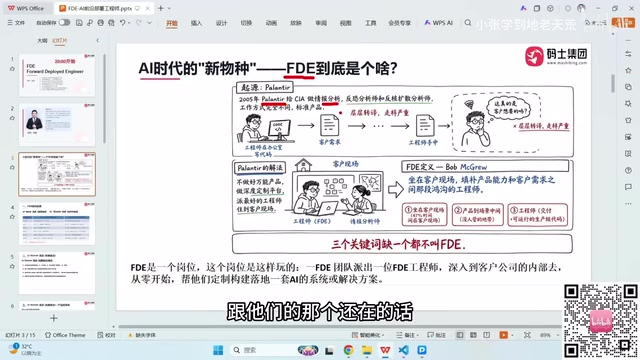Open File Explorer from taskbar
640x360 pixels.
[367, 350]
